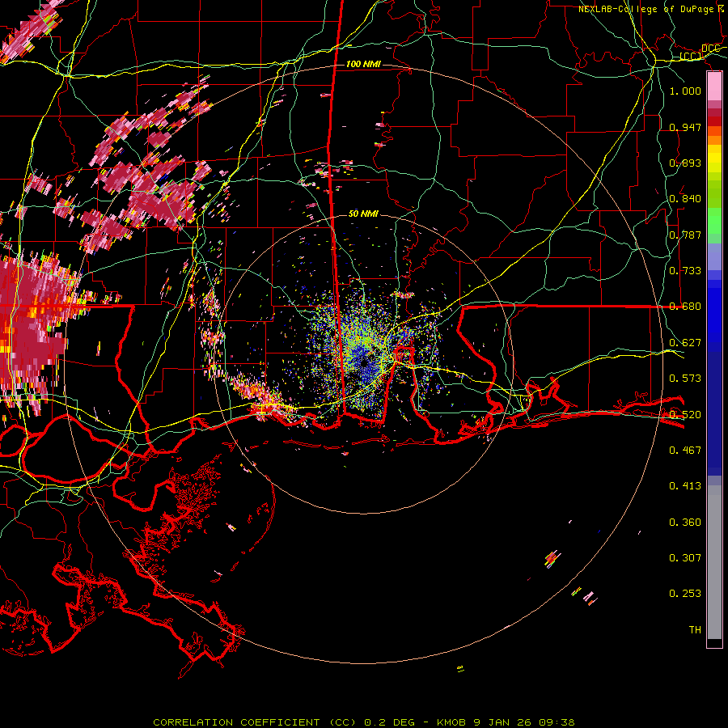This screenshot has width=728, height=728.
Task: Click the NEXLAB-College of DuPage credit text
Action: pyautogui.click(x=645, y=9)
